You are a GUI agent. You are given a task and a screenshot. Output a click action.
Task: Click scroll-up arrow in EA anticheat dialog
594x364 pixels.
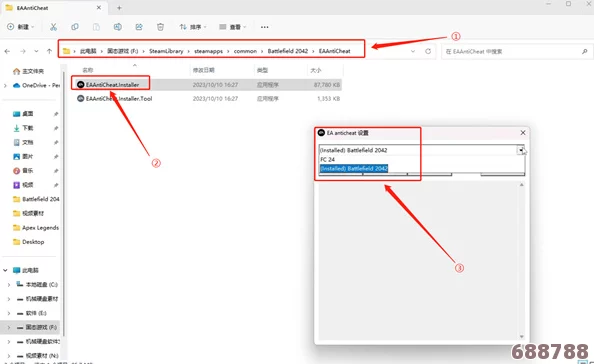pyautogui.click(x=522, y=185)
